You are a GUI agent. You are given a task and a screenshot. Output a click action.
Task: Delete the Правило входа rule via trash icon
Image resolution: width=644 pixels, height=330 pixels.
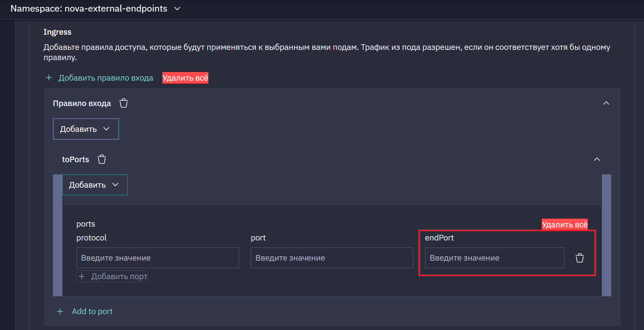(x=124, y=103)
